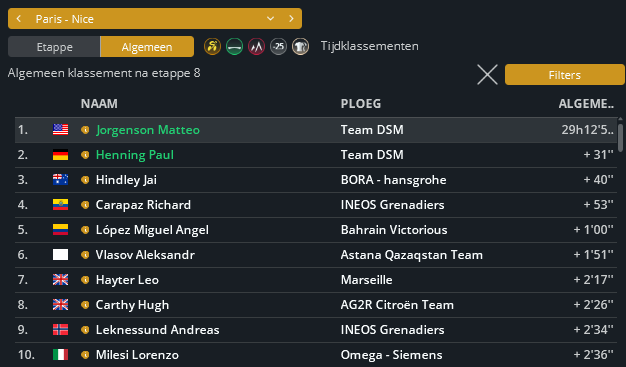Open Henning Paul's rider entry

(x=135, y=155)
